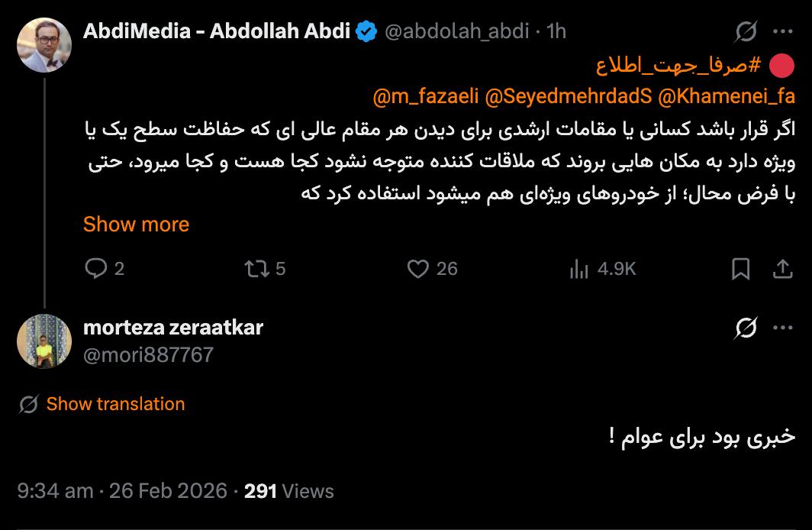Click Grok icon on AbdiMedia post
The width and height of the screenshot is (812, 530).
746,31
